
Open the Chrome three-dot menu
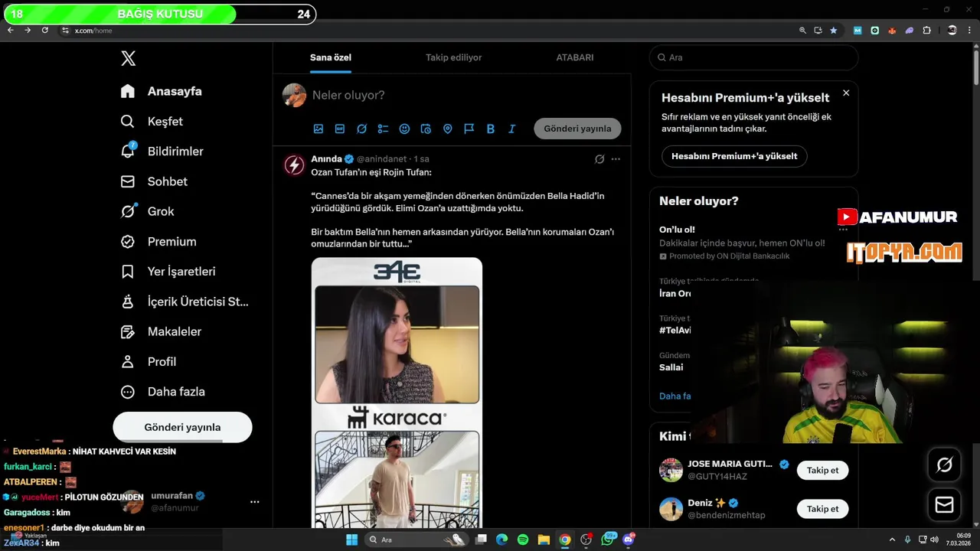tap(970, 31)
